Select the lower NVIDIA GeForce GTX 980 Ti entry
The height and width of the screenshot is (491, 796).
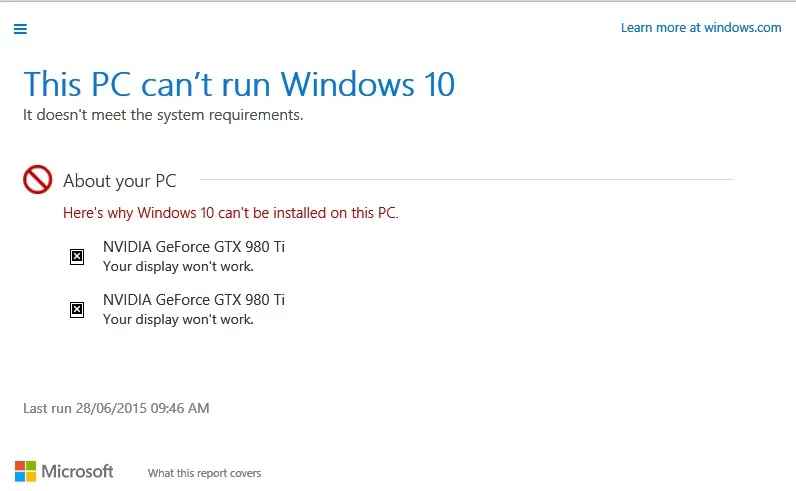click(194, 300)
